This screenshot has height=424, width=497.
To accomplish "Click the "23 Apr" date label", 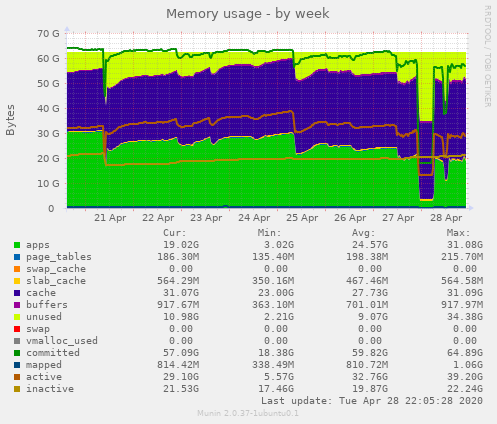I will tap(206, 218).
